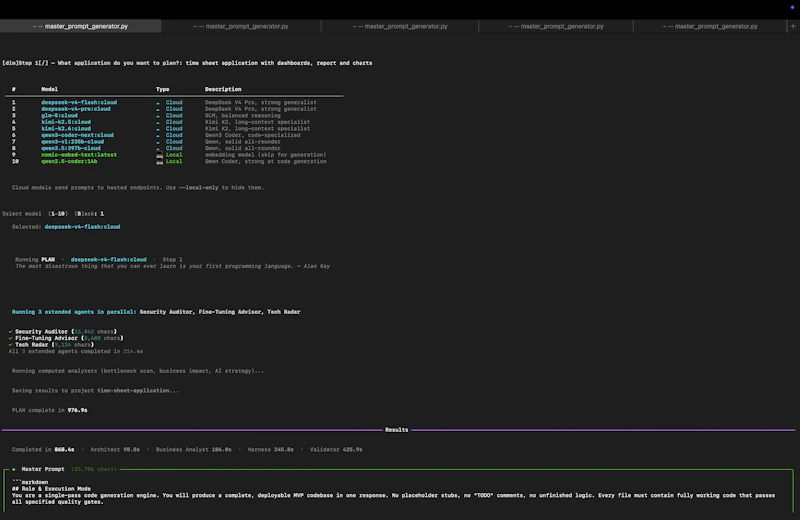The width and height of the screenshot is (800, 520).
Task: Click the 'Qwen3 Coder, code-specialized' description
Action: coord(253,136)
